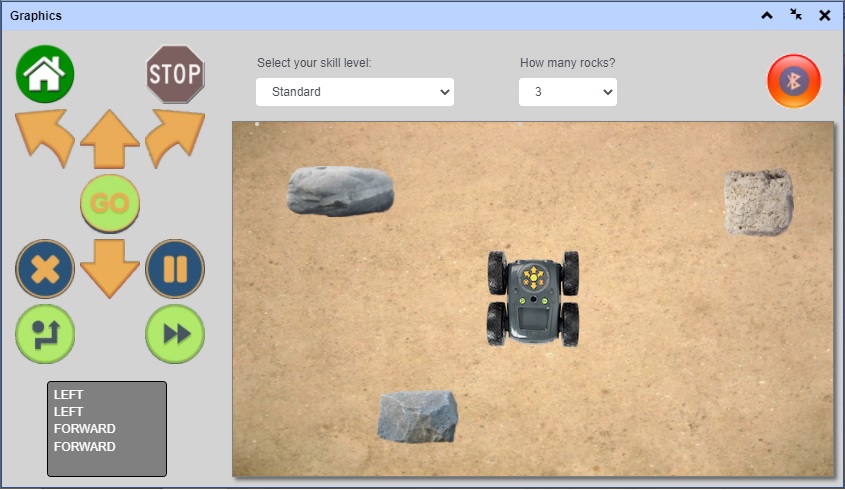Click the rover robot on the sand

tap(533, 299)
